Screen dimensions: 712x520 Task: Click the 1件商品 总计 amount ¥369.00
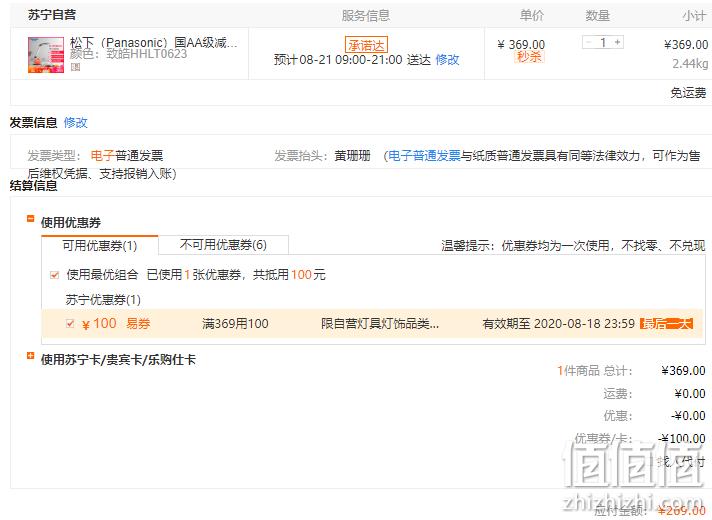pyautogui.click(x=683, y=371)
